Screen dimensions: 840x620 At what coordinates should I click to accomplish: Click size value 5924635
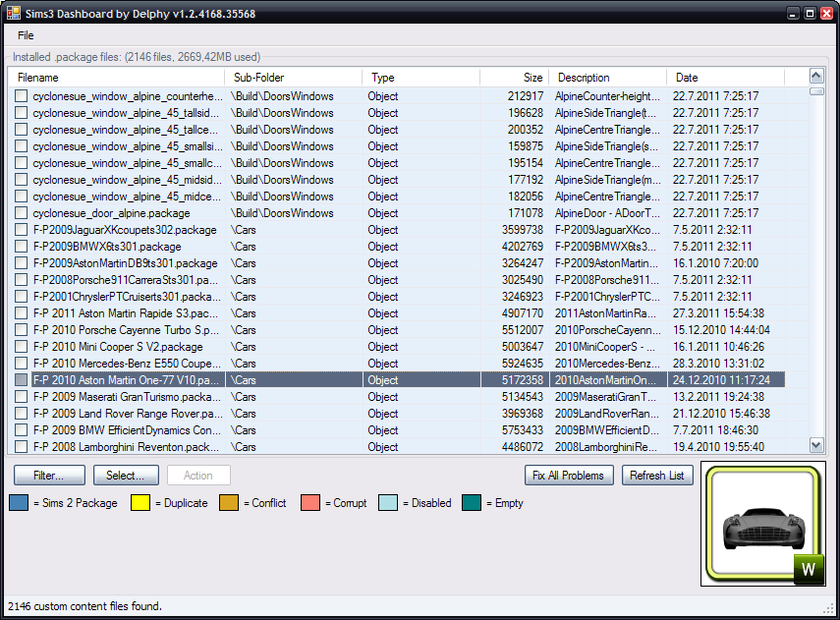523,364
